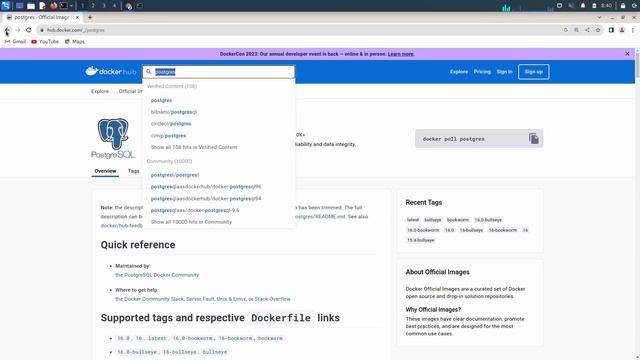Follow the Learn more link in banner
This screenshot has width=640, height=360.
(400, 54)
